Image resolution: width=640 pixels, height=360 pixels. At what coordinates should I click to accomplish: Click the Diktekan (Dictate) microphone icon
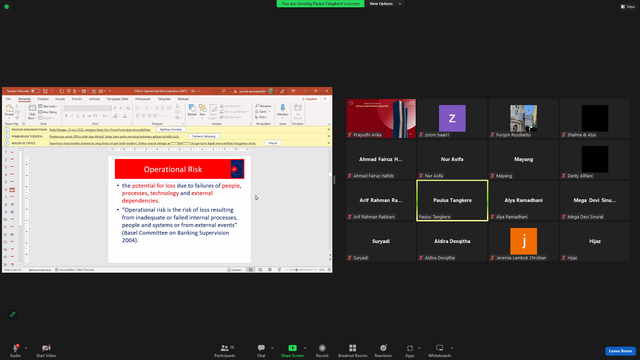point(282,108)
